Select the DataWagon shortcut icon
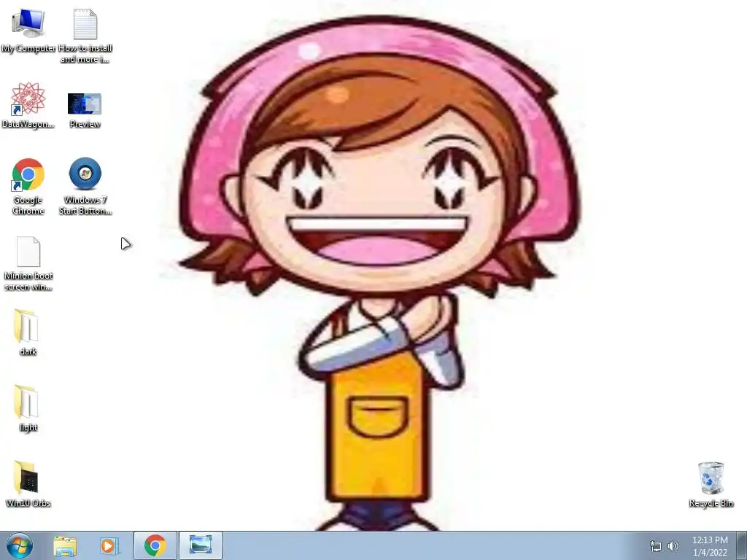This screenshot has height=560, width=747. coord(28,105)
